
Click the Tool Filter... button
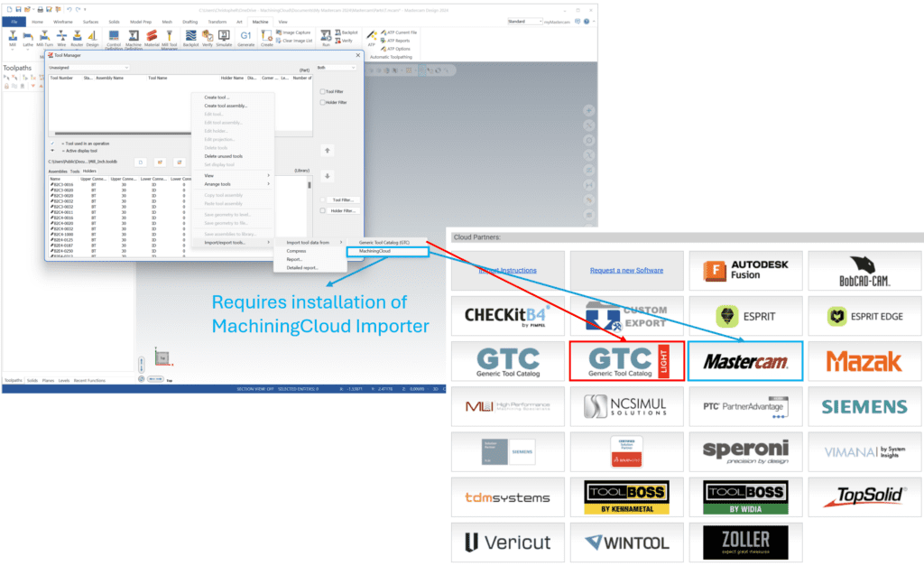343,199
